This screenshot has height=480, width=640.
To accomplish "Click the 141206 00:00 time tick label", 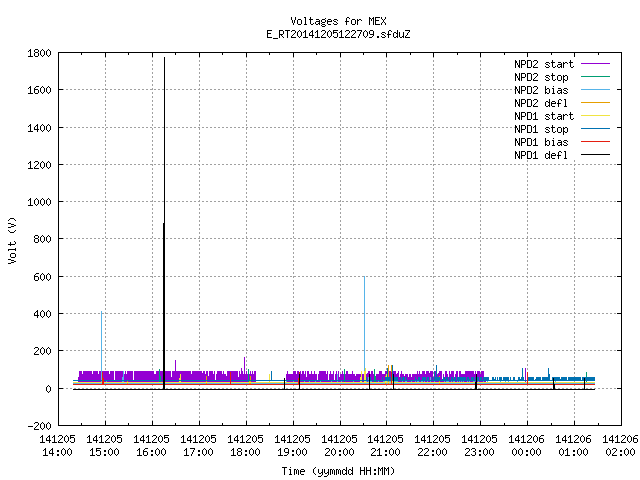I will pos(526,446).
